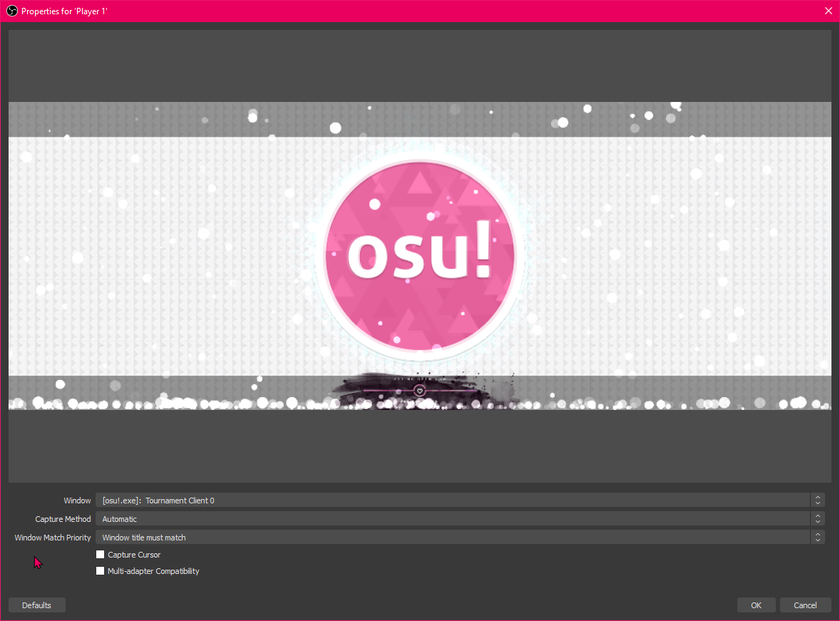Click the 'Capture Cursor' label text
The height and width of the screenshot is (621, 840).
tap(134, 555)
